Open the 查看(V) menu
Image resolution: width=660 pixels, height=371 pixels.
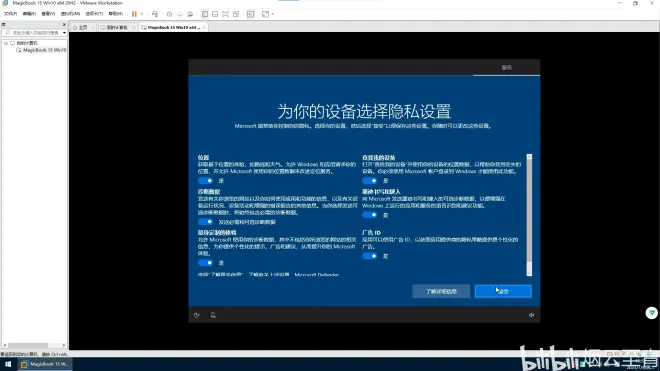click(48, 14)
